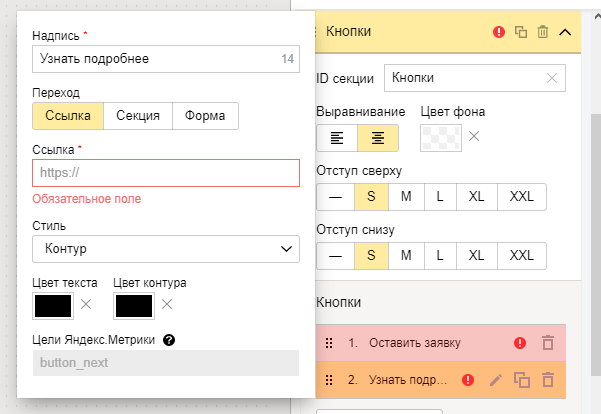
Task: Switch Переход to Форма tab
Action: pyautogui.click(x=205, y=116)
